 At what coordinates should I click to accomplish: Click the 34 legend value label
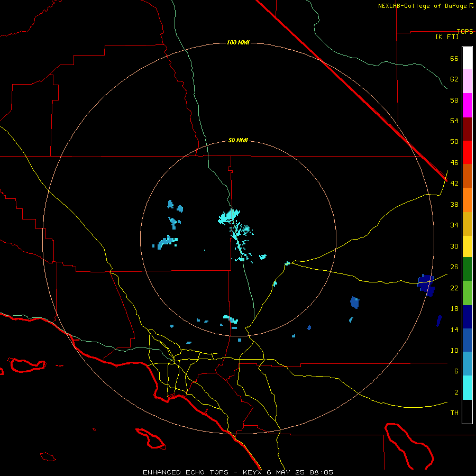coord(454,225)
